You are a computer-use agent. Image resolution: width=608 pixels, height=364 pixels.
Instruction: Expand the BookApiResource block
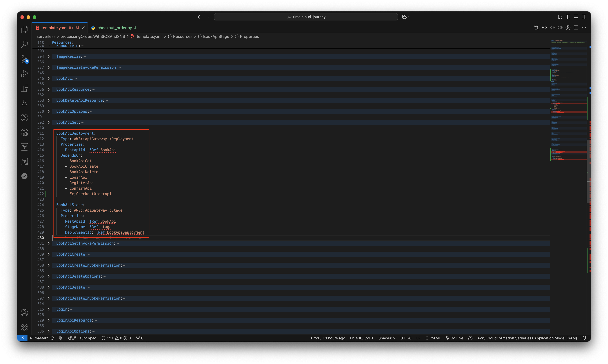tap(49, 89)
